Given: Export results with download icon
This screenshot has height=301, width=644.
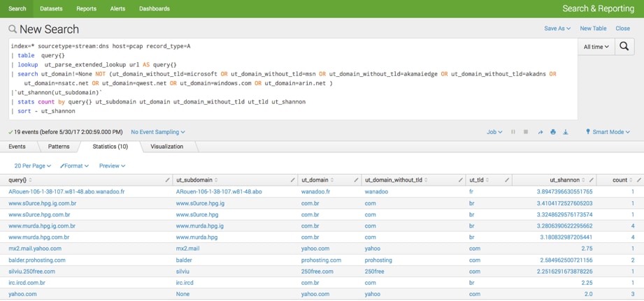Looking at the screenshot, I should pyautogui.click(x=565, y=132).
